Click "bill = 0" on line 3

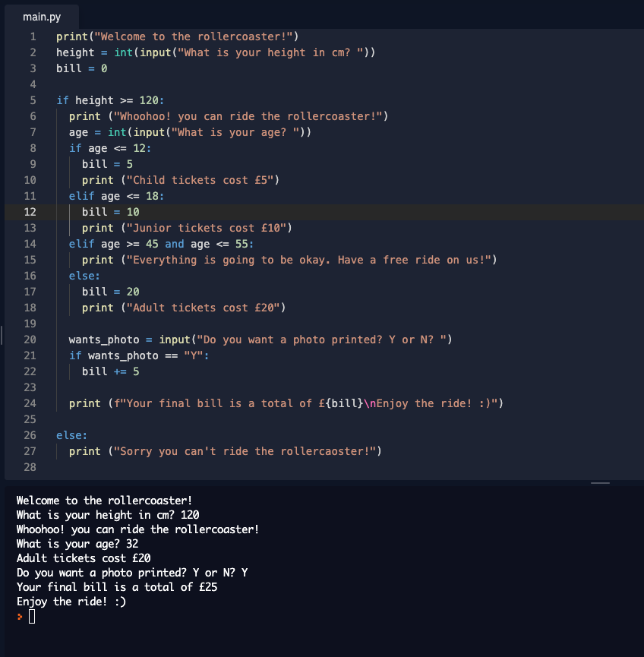82,68
